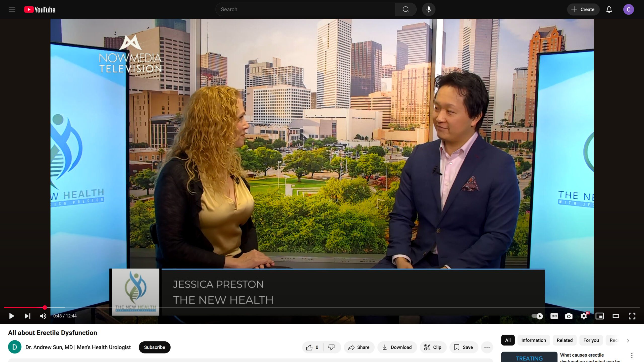Enter full screen mode
The width and height of the screenshot is (644, 362).
632,316
